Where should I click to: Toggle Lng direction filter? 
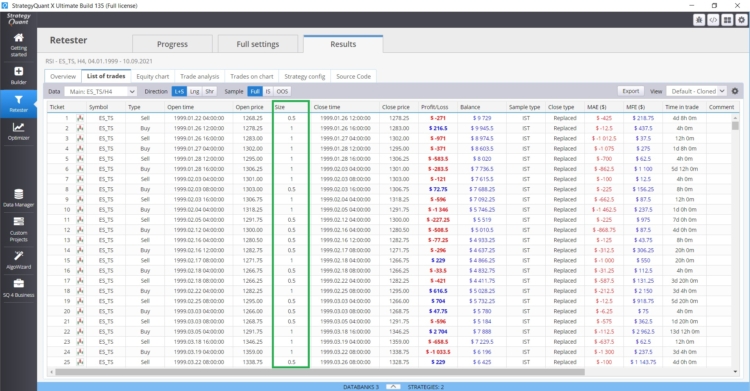click(x=194, y=91)
